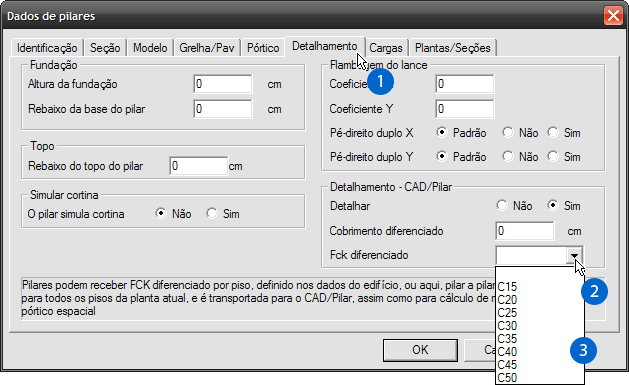The image size is (629, 385).
Task: Click the Cobrimento diferenciado input field
Action: pos(525,231)
